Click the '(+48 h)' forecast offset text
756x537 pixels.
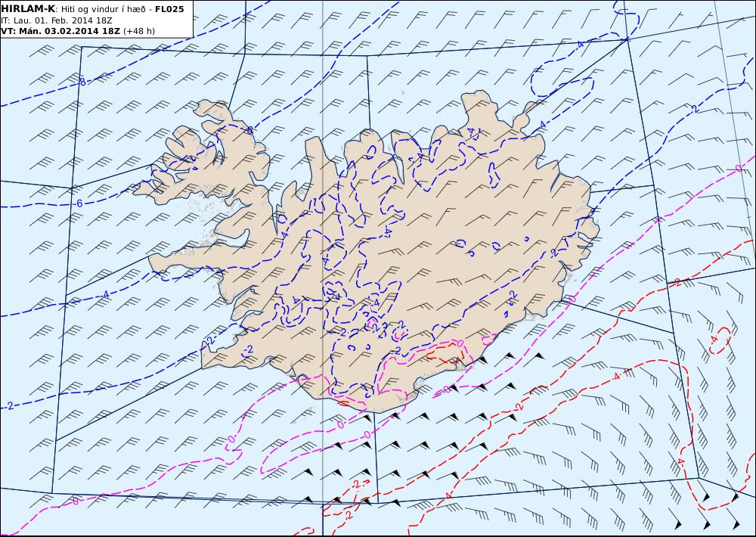(x=139, y=31)
